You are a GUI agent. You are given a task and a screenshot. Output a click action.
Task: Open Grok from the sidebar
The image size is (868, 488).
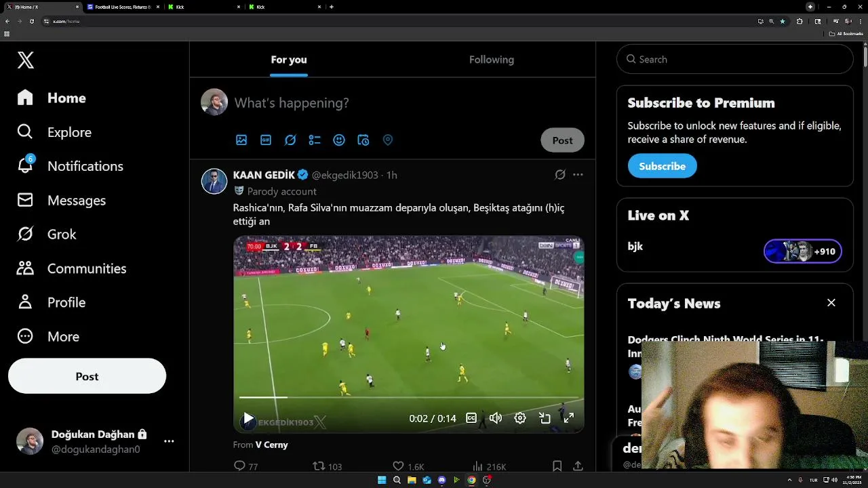point(46,235)
